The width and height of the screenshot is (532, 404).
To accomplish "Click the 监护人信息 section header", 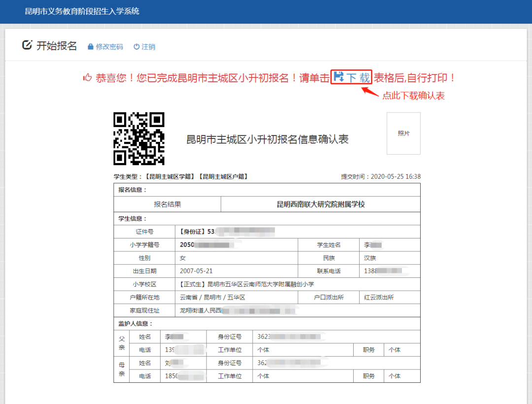I will 134,323.
